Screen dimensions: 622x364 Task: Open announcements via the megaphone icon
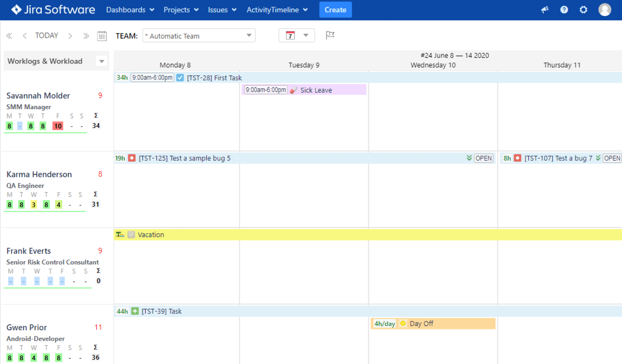click(x=544, y=9)
